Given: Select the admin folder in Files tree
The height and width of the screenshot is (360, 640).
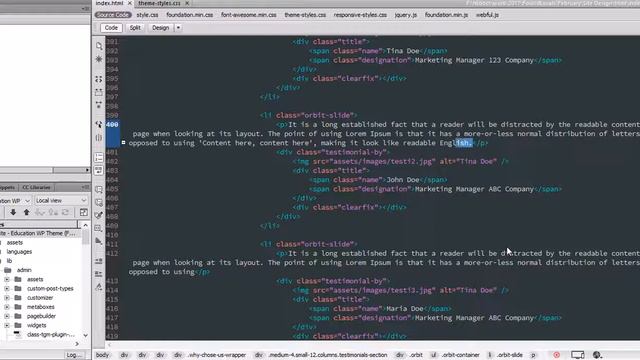Looking at the screenshot, I should (24, 270).
